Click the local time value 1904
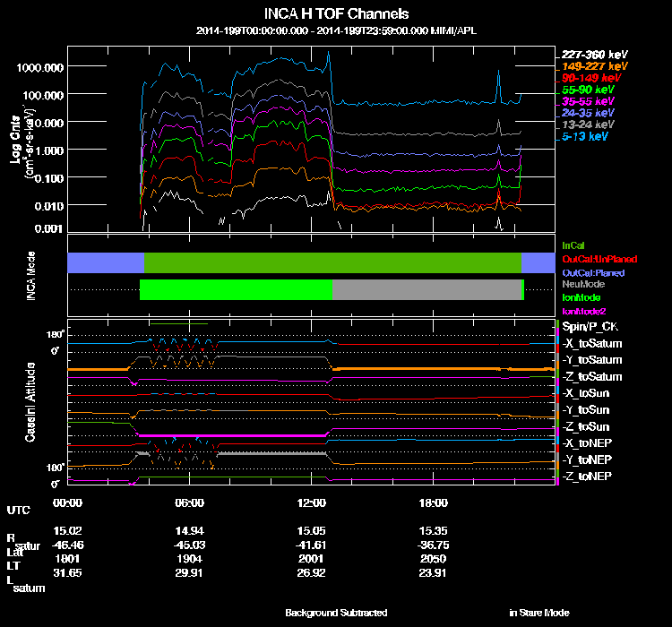This screenshot has height=627, width=672. point(189,559)
